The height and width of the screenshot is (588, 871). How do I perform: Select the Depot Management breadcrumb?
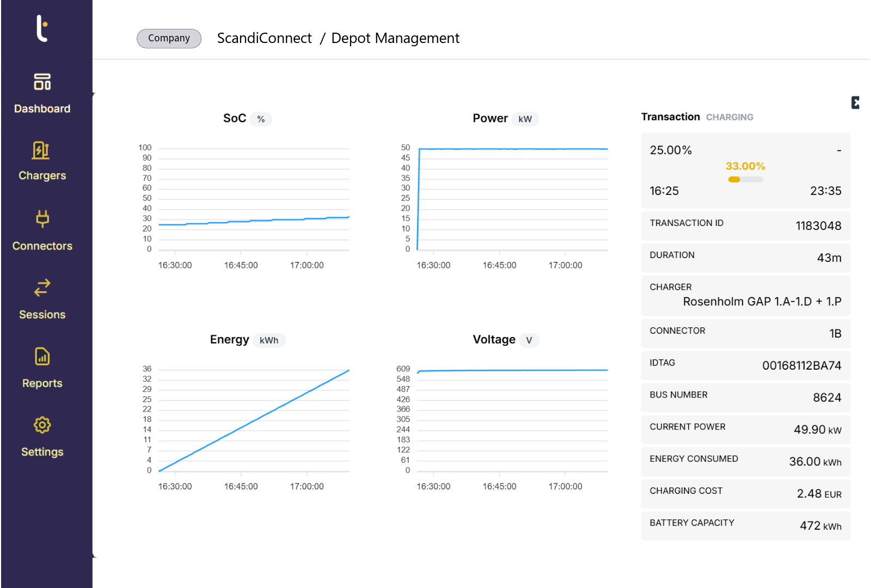(395, 38)
